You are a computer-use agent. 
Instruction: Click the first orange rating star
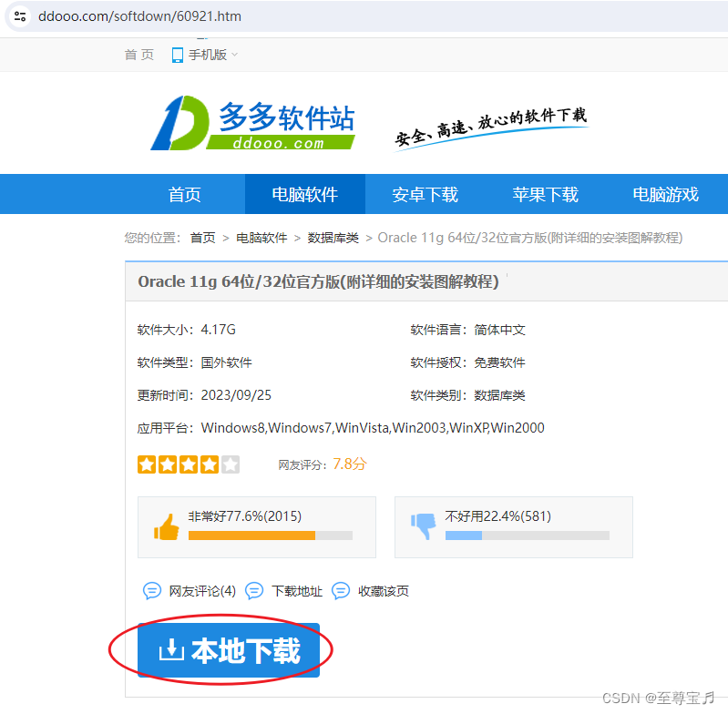147,464
